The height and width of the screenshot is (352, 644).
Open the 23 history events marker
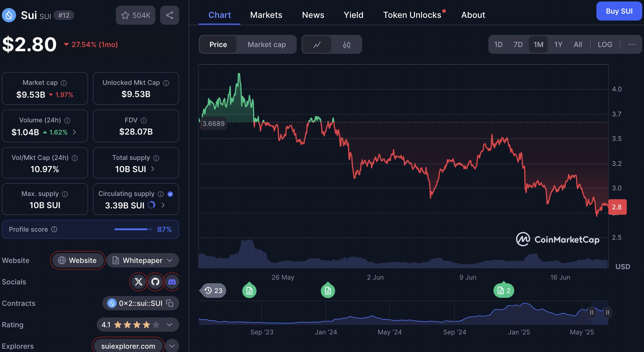tap(213, 290)
